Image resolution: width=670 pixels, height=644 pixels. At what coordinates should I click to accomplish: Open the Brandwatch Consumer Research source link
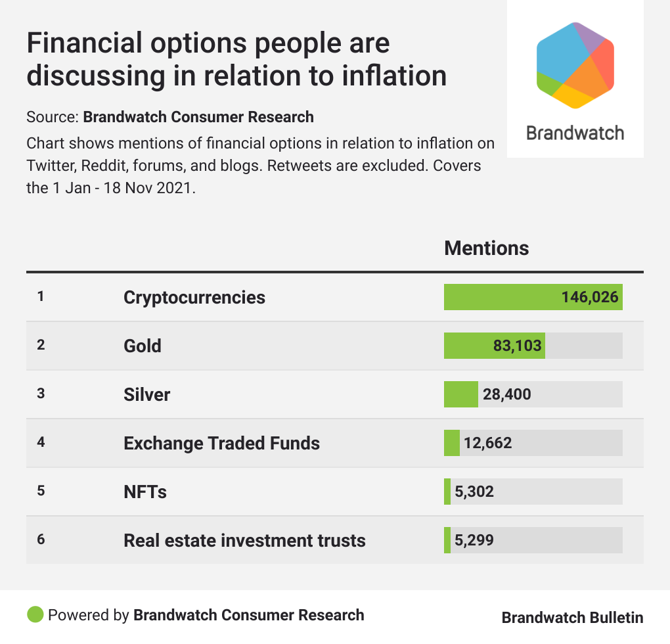tap(198, 118)
